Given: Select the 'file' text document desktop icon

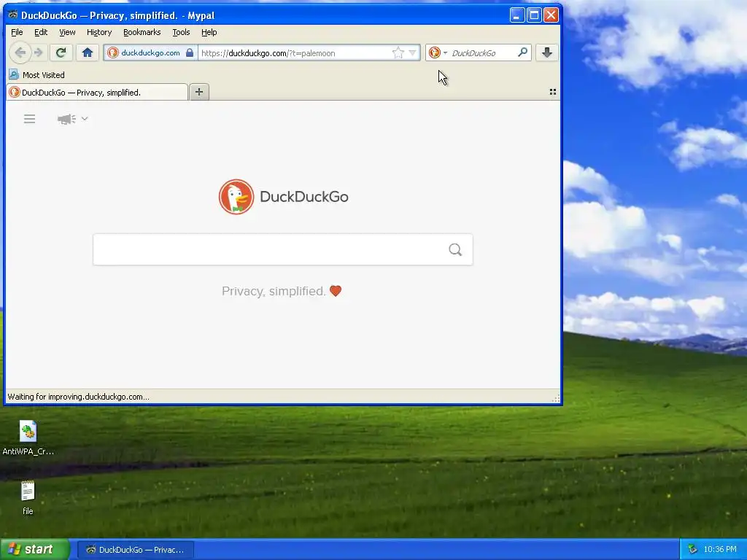Looking at the screenshot, I should coord(28,498).
